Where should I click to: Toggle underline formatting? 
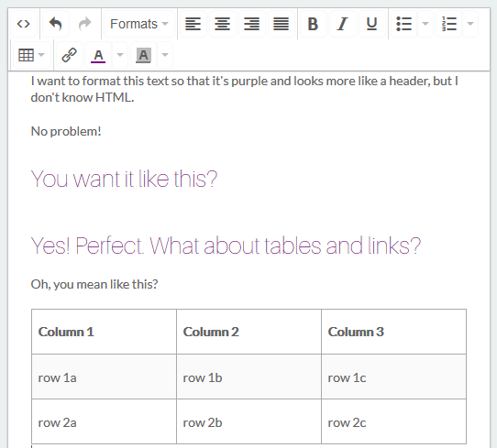coord(371,24)
